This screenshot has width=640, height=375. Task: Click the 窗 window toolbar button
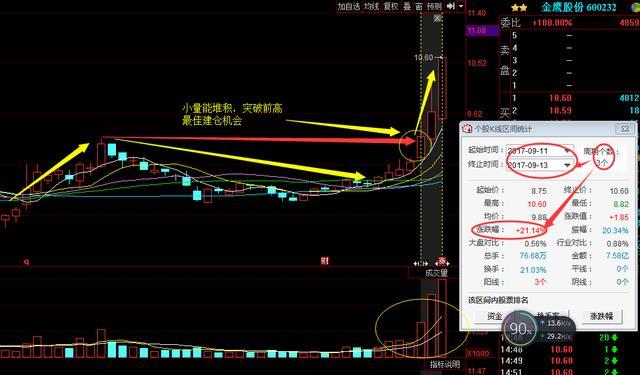tap(419, 6)
